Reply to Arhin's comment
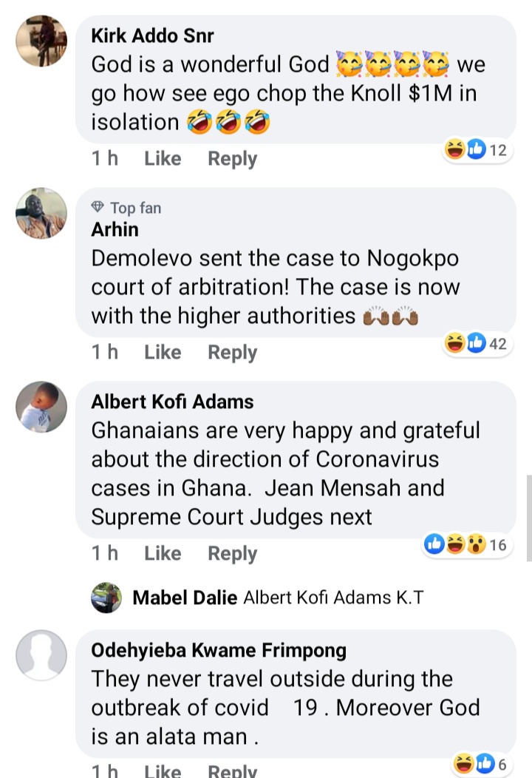This screenshot has width=532, height=778. (232, 353)
